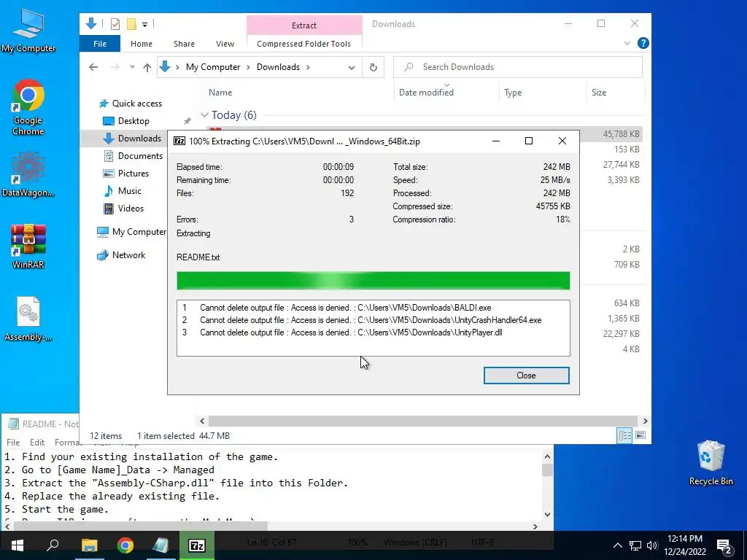This screenshot has width=747, height=560.
Task: Open the Recycle Bin on desktop
Action: point(711,463)
